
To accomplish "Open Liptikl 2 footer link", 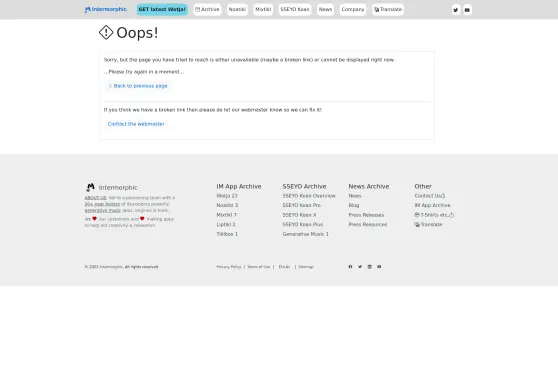I will 226,225.
